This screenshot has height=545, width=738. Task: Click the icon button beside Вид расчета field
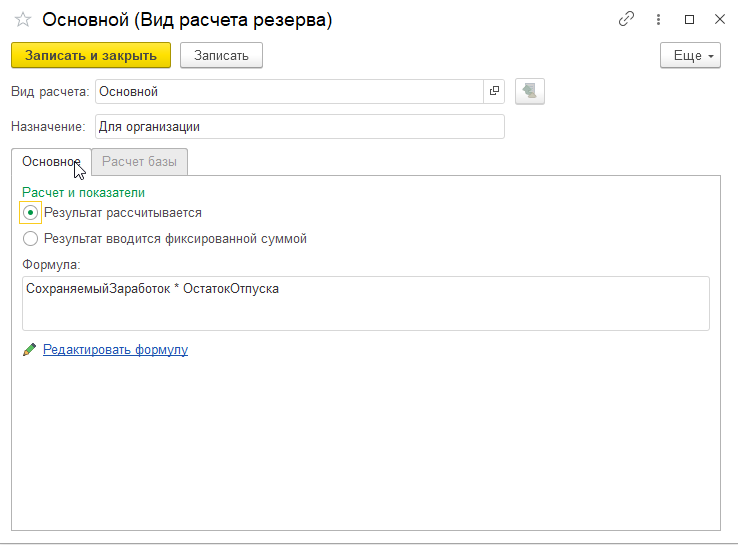pyautogui.click(x=530, y=91)
